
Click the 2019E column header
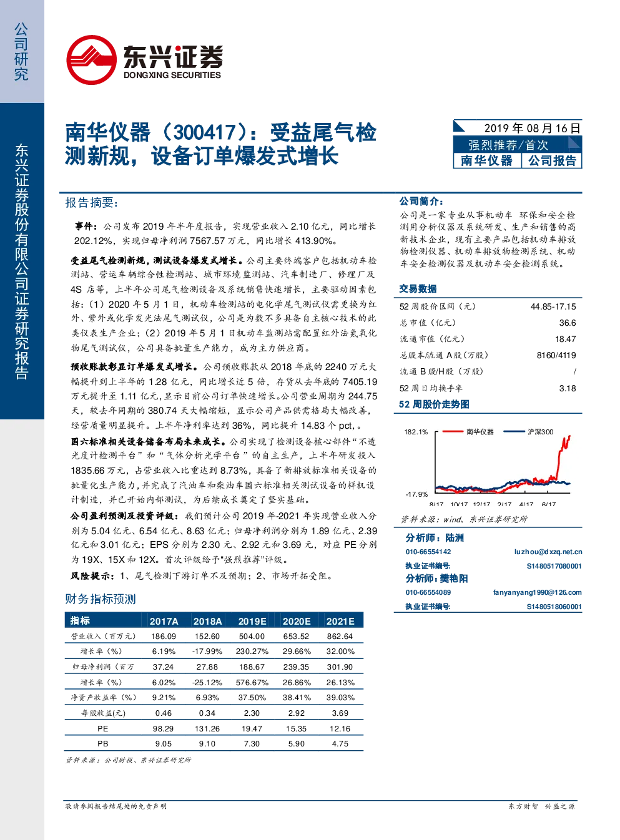[252, 621]
